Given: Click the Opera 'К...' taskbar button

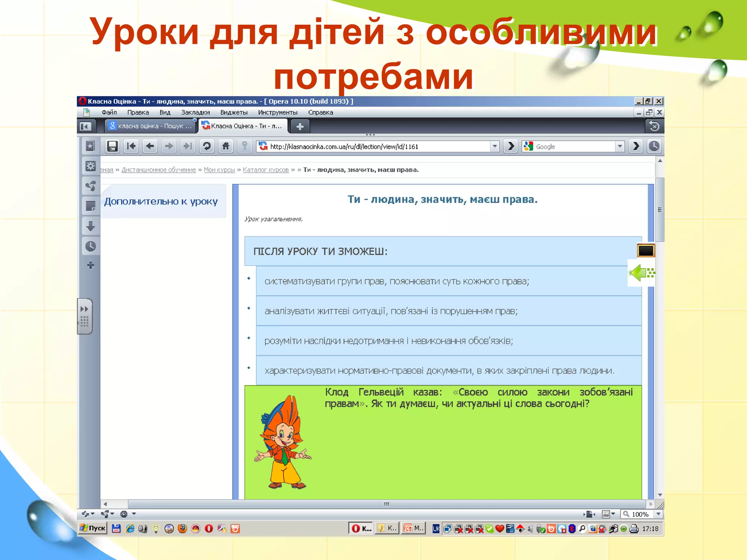Looking at the screenshot, I should (361, 528).
